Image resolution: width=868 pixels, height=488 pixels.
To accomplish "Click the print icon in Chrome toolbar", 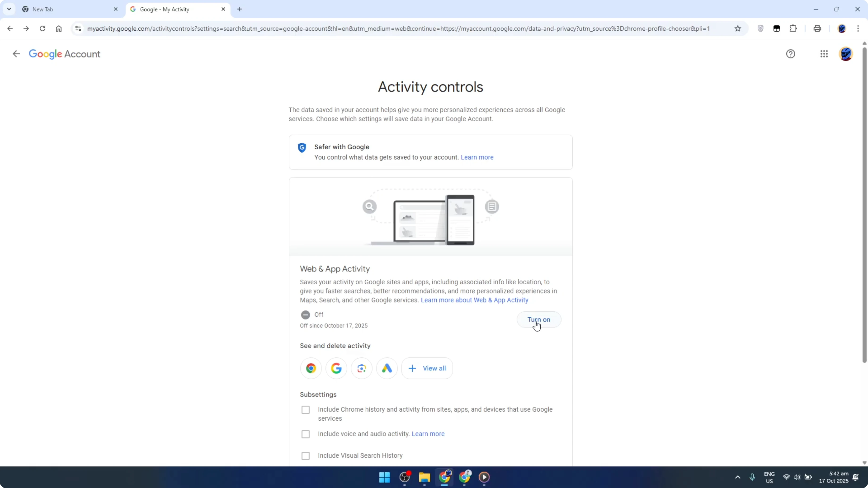I will pyautogui.click(x=817, y=28).
